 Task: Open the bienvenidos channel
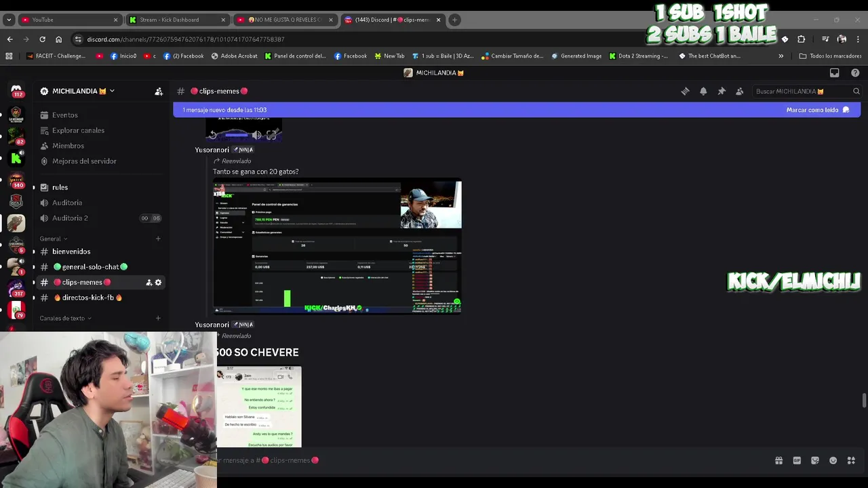tap(100, 251)
